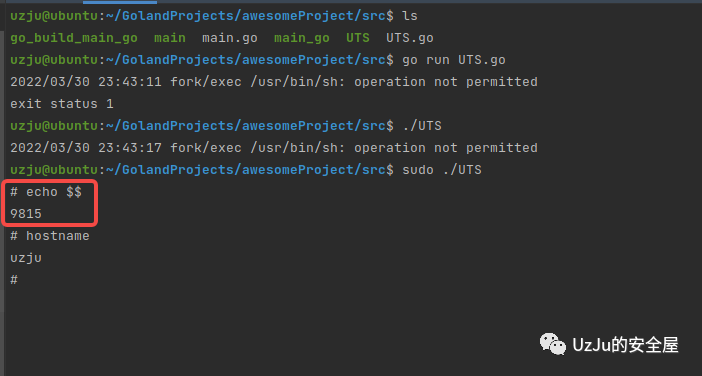
Task: Click the 9815 process ID output
Action: tap(26, 214)
